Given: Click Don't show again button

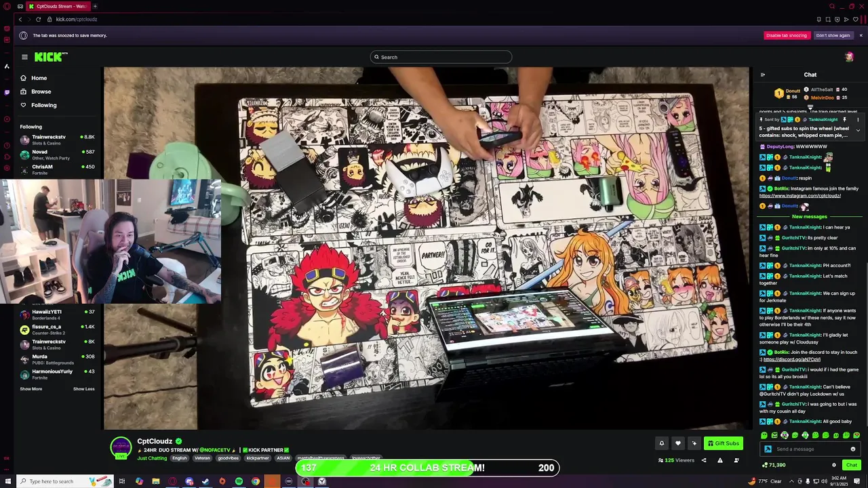Looking at the screenshot, I should pos(833,35).
